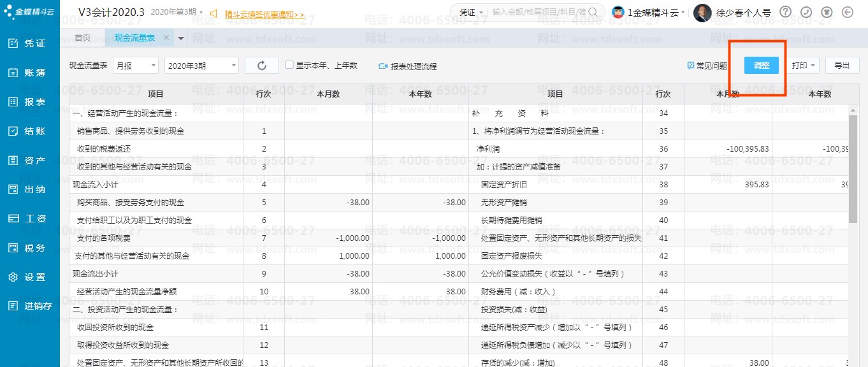Image resolution: width=868 pixels, height=367 pixels.
Task: Click the help question mark icon
Action: coord(786,12)
